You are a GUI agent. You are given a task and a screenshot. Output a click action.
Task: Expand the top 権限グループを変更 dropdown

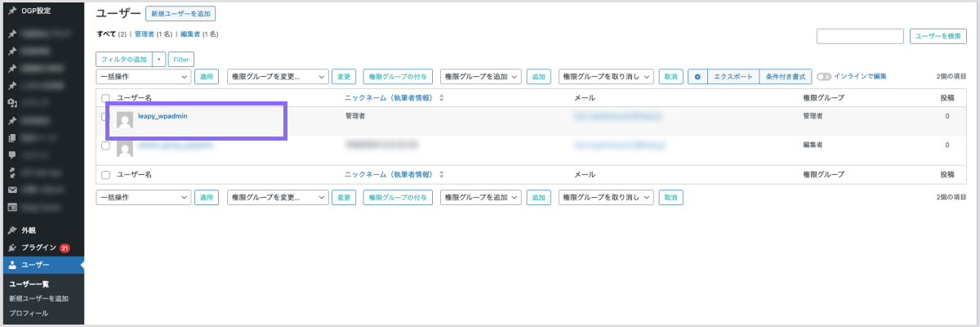click(278, 76)
